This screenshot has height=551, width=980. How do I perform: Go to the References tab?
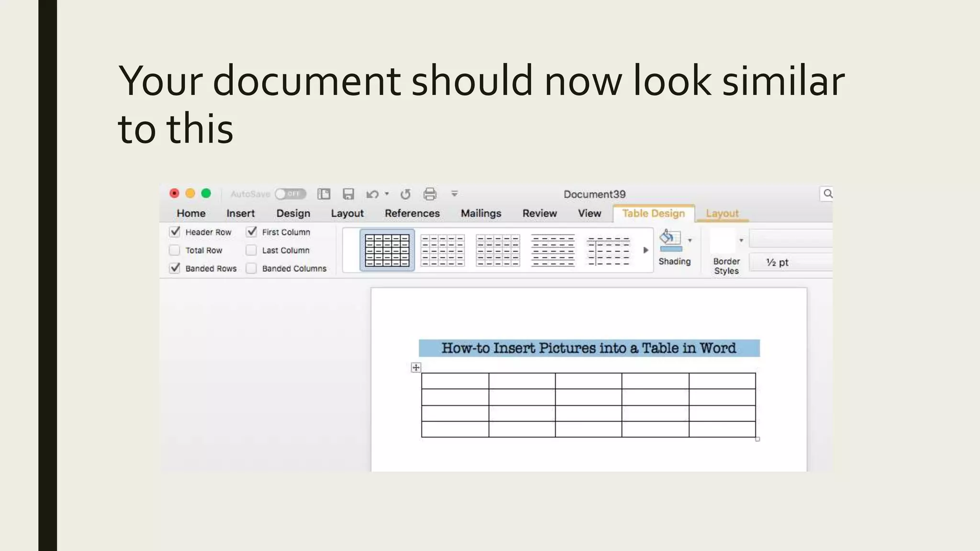click(412, 213)
